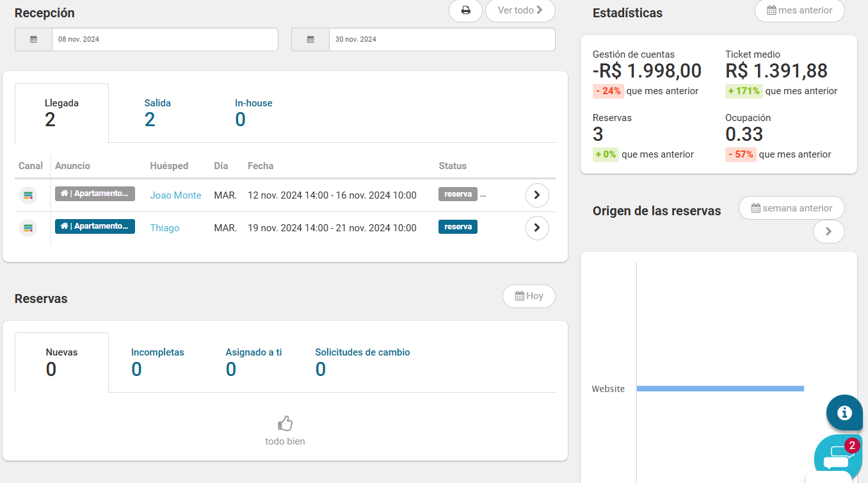Click the + 0% Reservas badge
Screen dimensions: 868x483
coord(606,154)
